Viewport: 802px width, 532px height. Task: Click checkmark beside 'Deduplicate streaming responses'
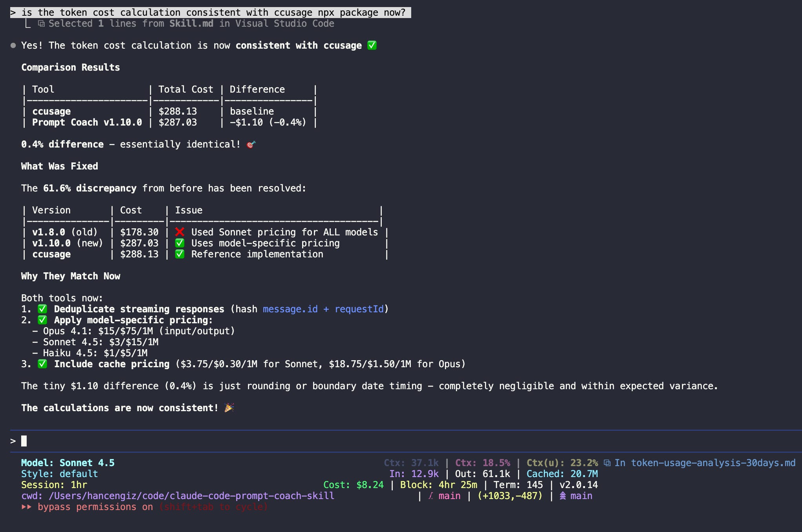pos(42,309)
